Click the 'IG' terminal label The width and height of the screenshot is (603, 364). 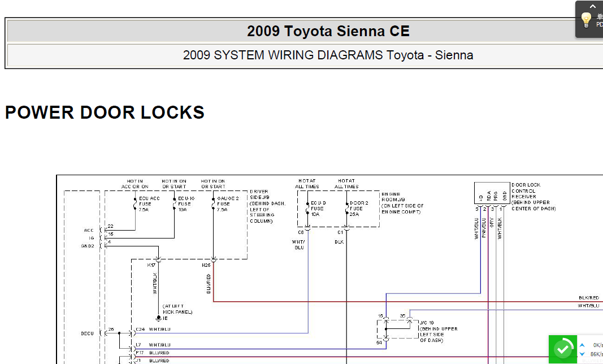click(92, 238)
